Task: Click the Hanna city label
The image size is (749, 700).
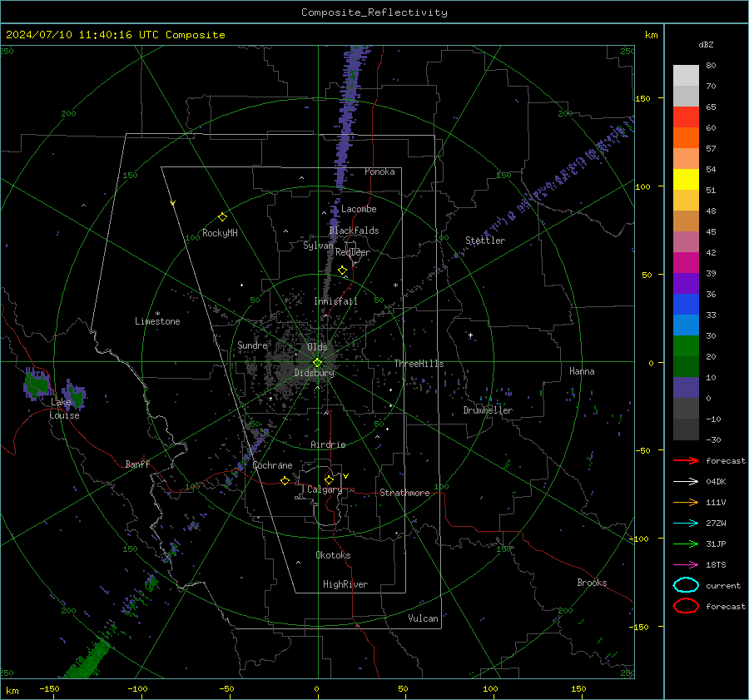Action: click(x=582, y=371)
